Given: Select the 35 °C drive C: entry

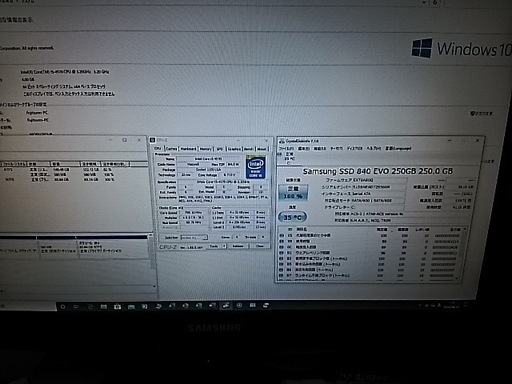Looking at the screenshot, I should click(x=289, y=158).
